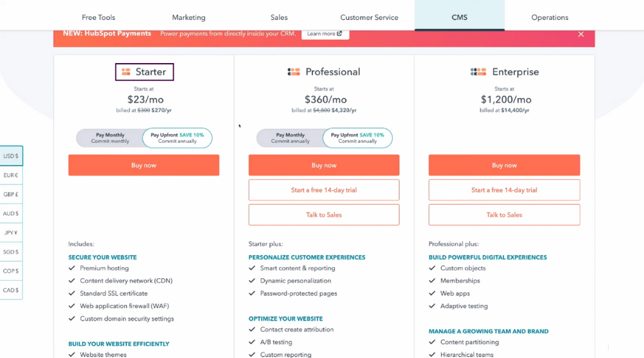This screenshot has width=644, height=358.
Task: Select Pay Monthly for the Professional plan
Action: coord(290,138)
